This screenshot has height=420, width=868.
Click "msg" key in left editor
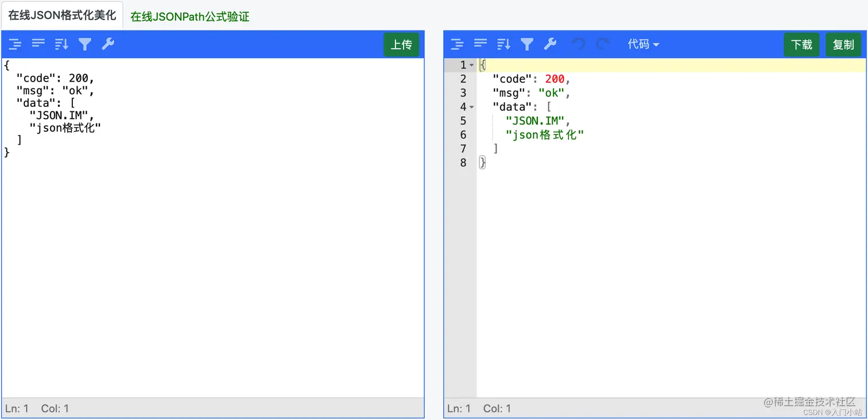(x=33, y=91)
